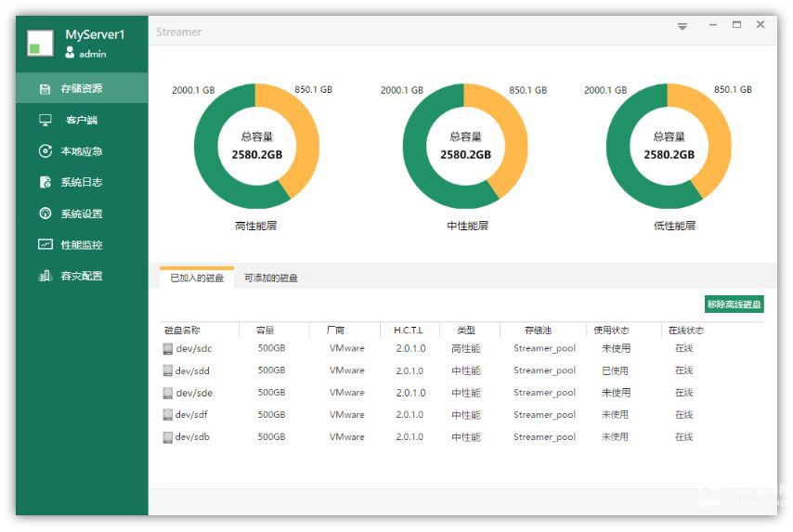Click the MyServer1 server name
The height and width of the screenshot is (532, 793).
95,34
